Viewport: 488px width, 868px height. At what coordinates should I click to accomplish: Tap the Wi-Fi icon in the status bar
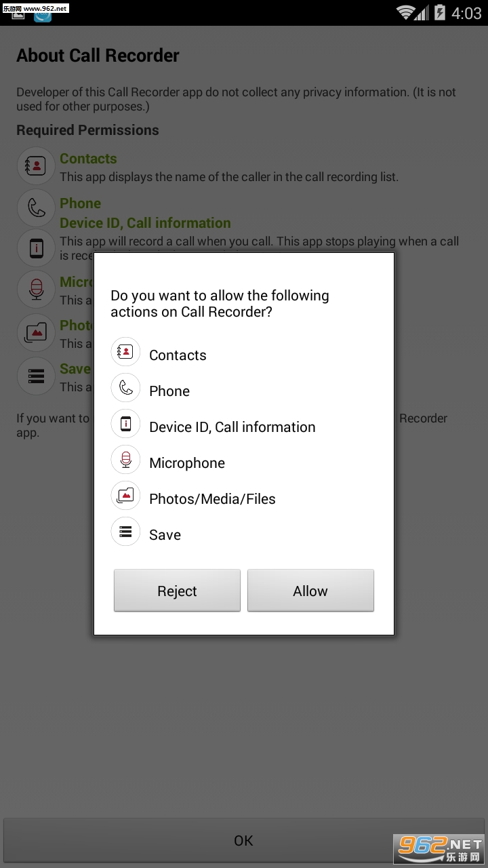[x=405, y=12]
